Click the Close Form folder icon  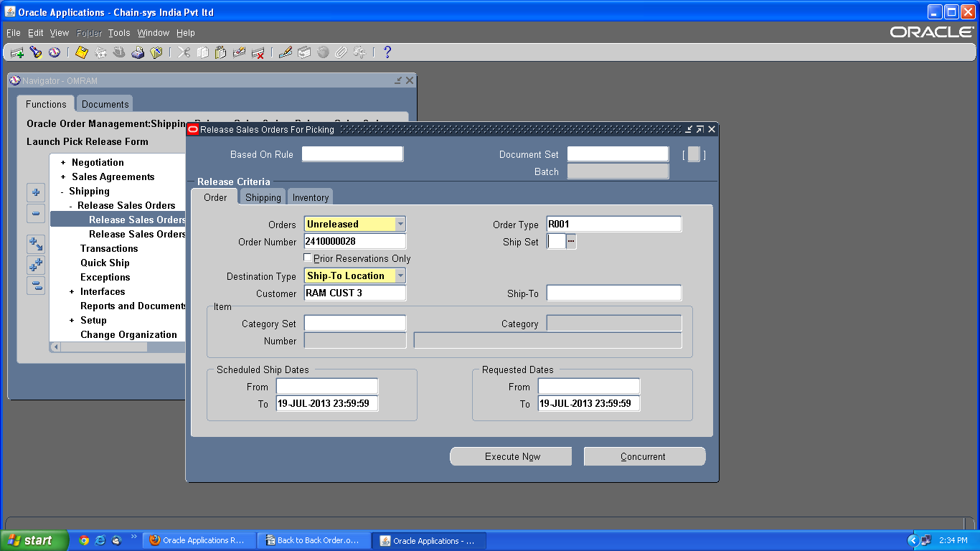coord(156,52)
